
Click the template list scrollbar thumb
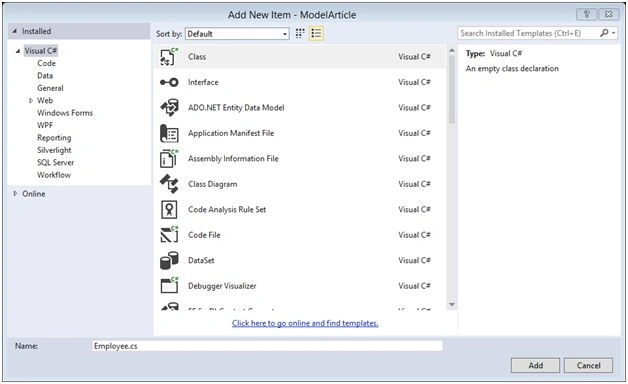(x=452, y=89)
